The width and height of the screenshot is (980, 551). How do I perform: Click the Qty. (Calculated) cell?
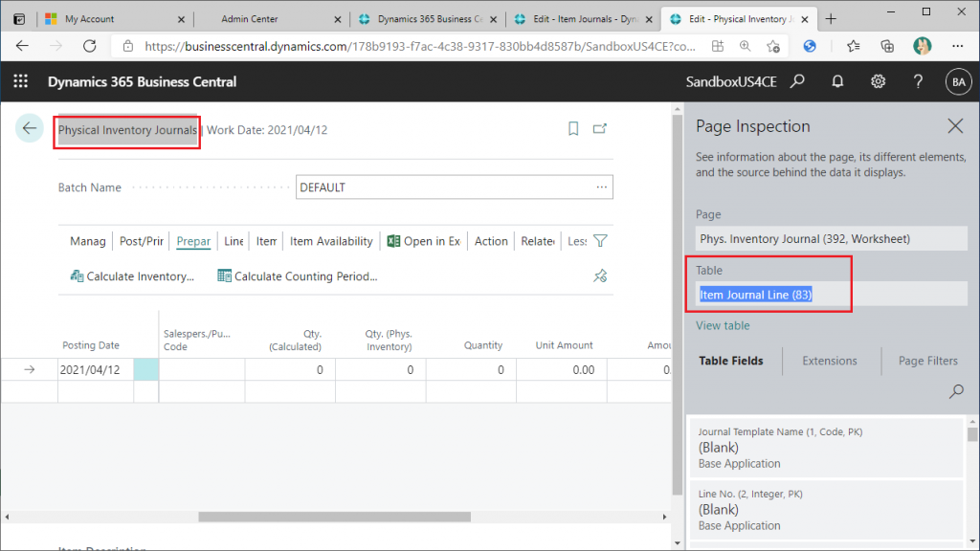pyautogui.click(x=290, y=370)
